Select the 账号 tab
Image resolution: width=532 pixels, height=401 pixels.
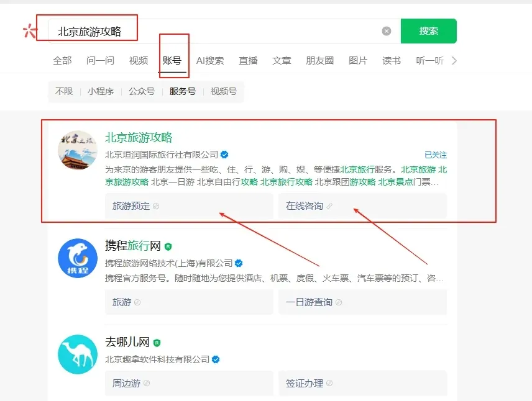172,61
